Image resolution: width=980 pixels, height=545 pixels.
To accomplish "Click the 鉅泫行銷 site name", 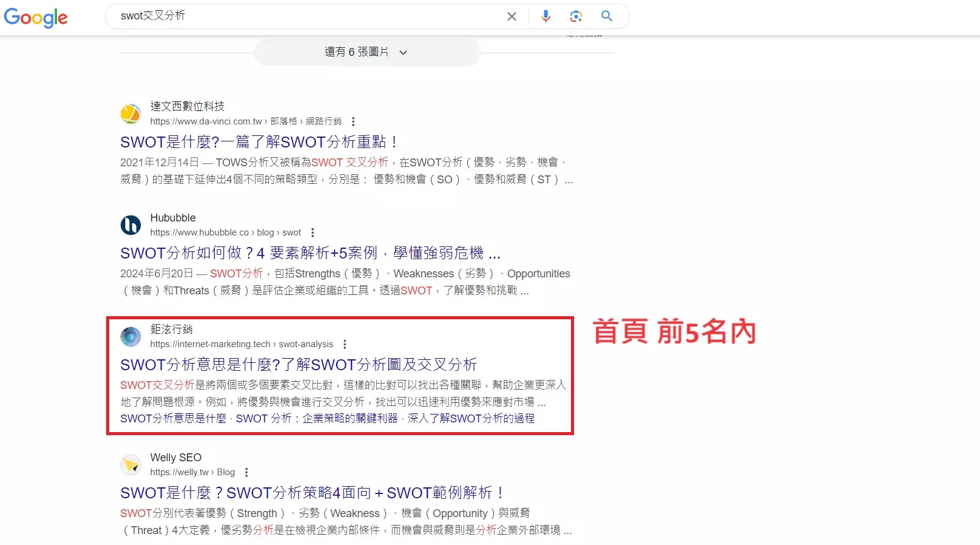I will click(172, 329).
